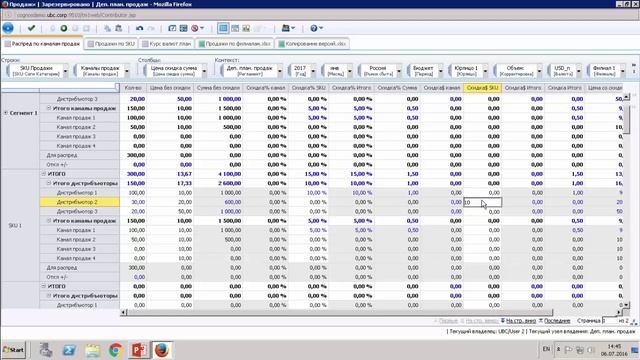The image size is (640, 360).
Task: Click the vertical scrollbar down arrow
Action: 627,305
